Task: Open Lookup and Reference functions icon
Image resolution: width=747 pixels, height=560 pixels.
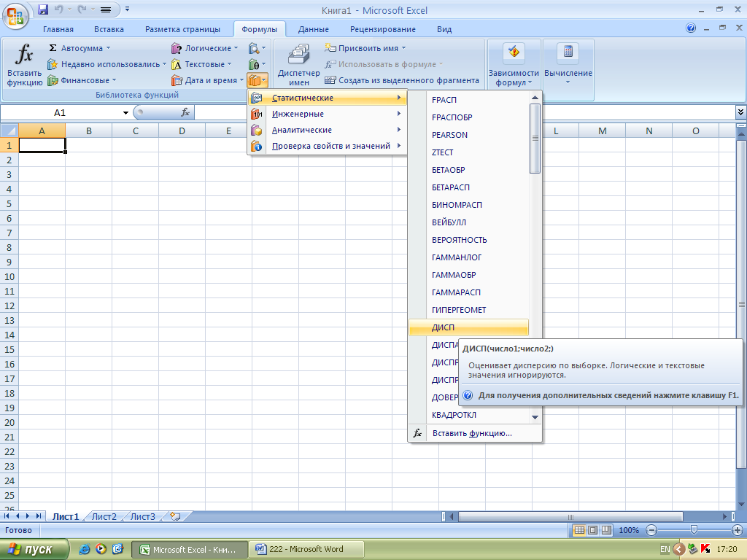Action: pos(258,48)
